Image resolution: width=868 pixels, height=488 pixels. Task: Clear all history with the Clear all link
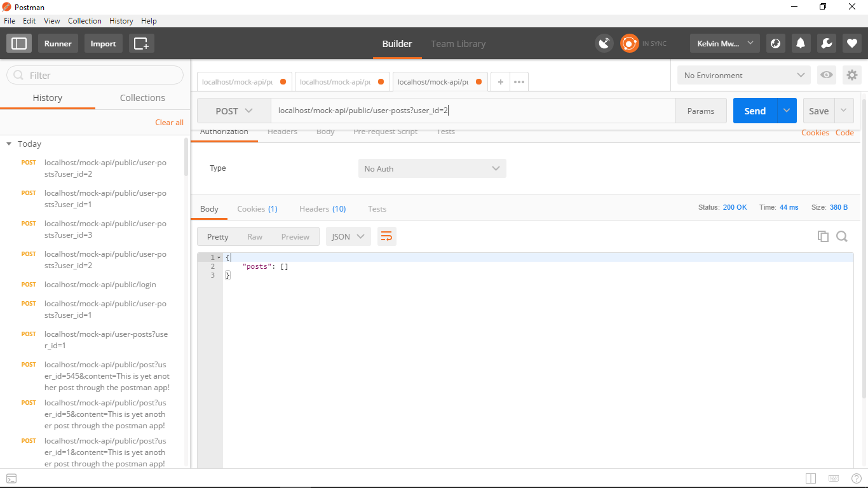tap(168, 122)
